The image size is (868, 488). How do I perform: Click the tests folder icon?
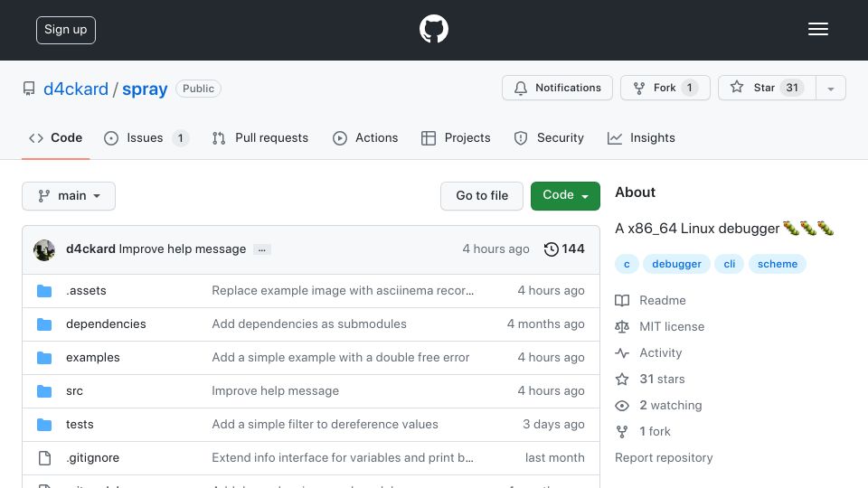tap(44, 425)
